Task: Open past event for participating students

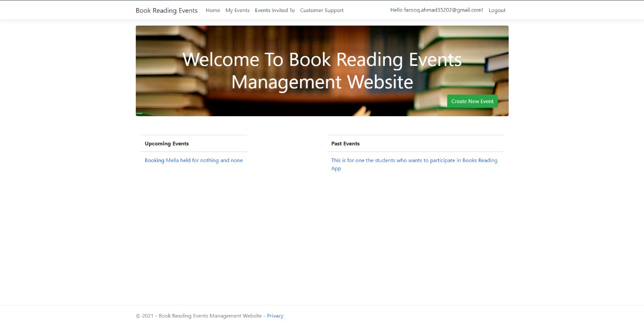Action: (414, 164)
